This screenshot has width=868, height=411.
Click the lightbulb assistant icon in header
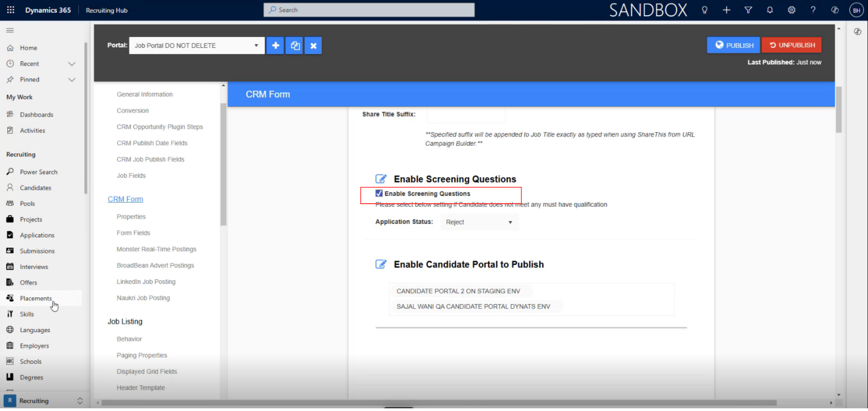click(x=704, y=10)
